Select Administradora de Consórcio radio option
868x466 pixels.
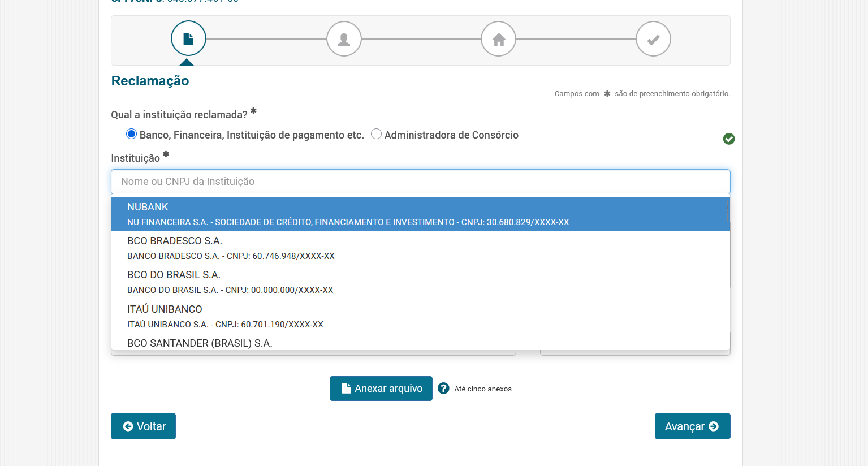coord(376,134)
